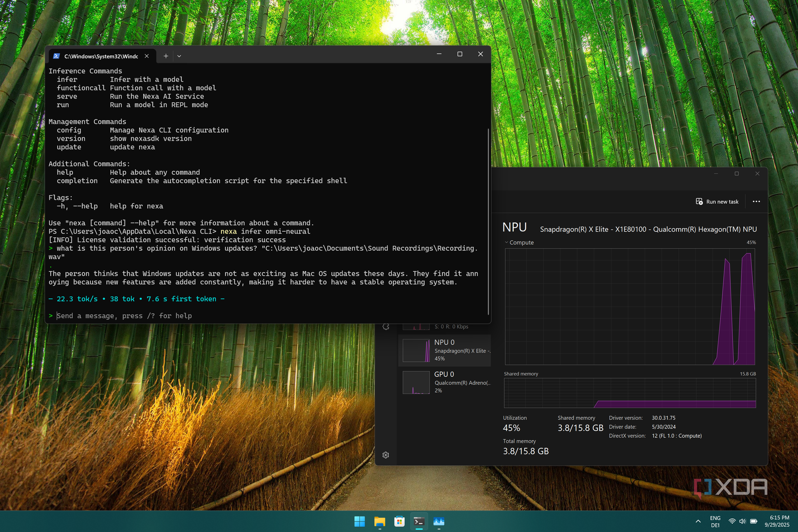Select NPU 0 in the performance list
798x532 pixels.
point(444,350)
